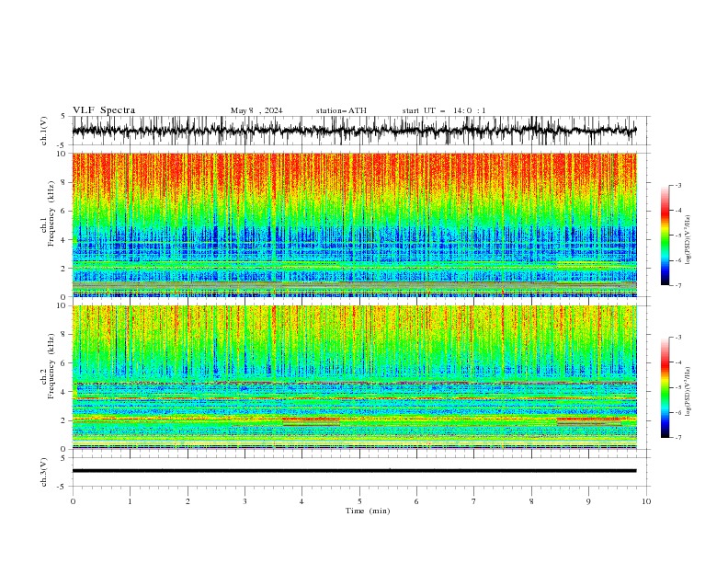The image size is (728, 563).
Task: Click inside the ch.2 spectrogram panel
Action: coord(354,377)
